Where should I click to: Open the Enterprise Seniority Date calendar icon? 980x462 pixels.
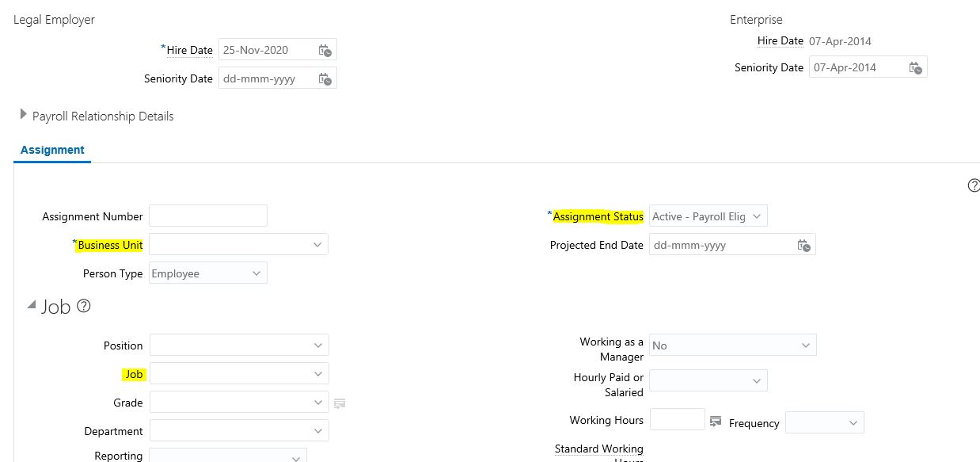(x=915, y=67)
